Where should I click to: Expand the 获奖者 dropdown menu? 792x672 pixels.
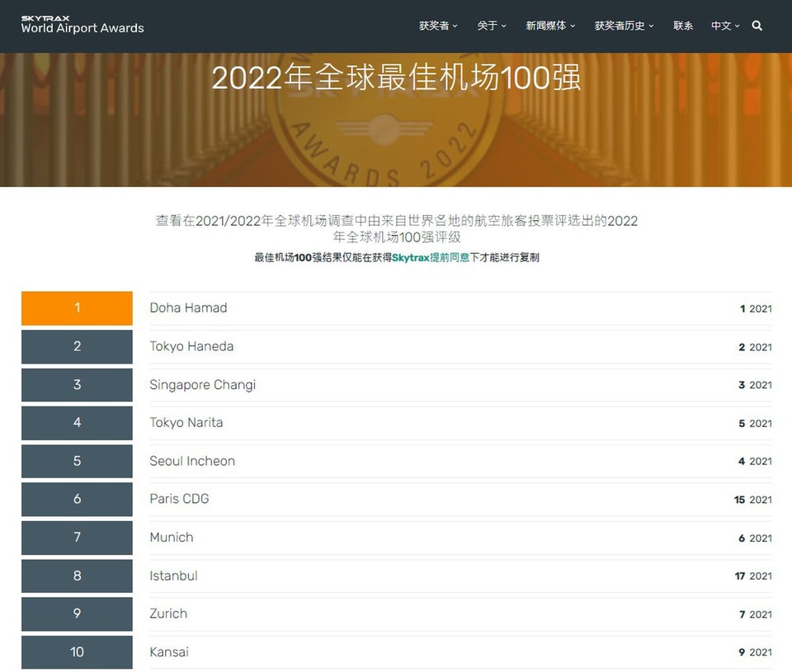(x=438, y=26)
